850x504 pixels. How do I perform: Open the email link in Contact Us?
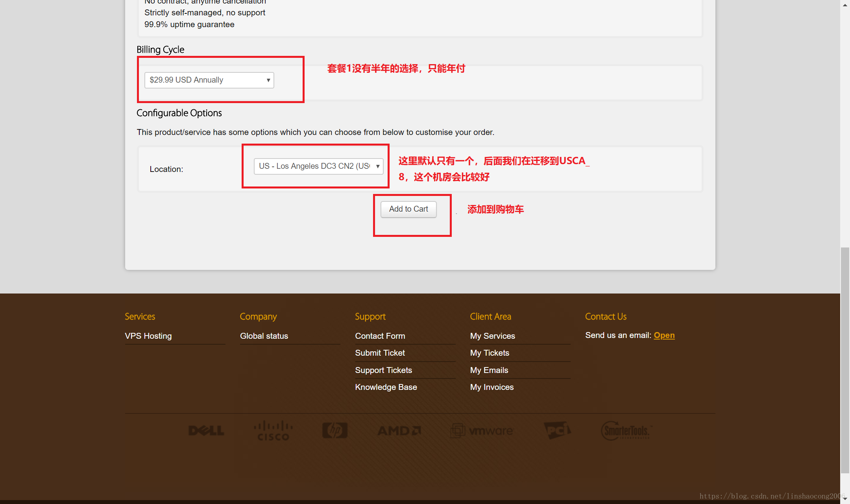click(664, 335)
